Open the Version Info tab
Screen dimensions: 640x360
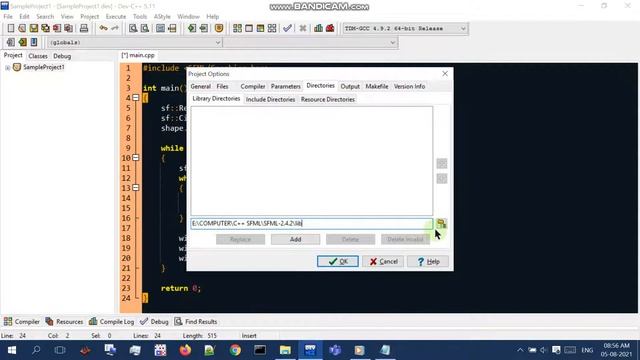coord(409,86)
